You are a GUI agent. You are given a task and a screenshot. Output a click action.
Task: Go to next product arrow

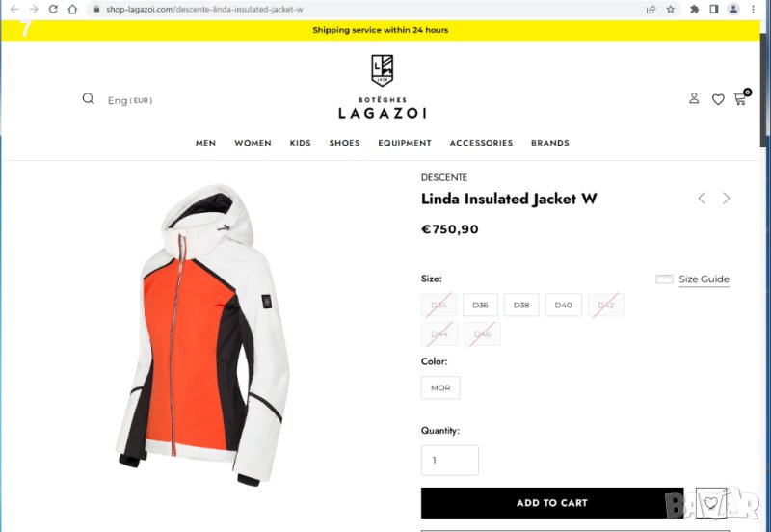click(x=727, y=199)
